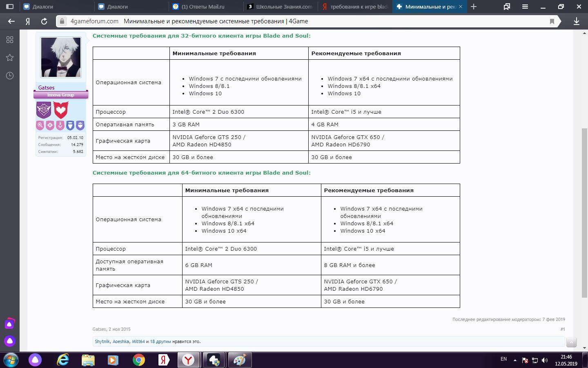Click the purple goblin badge
Viewport: 588px width, 368px height.
(44, 110)
